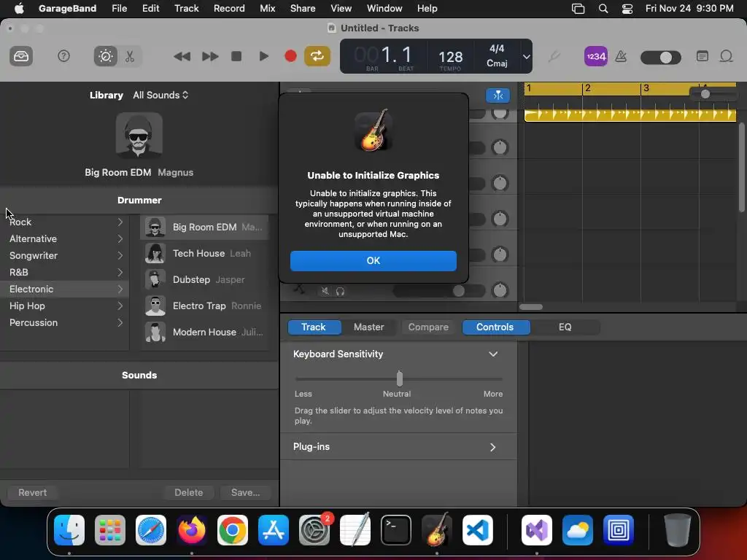The width and height of the screenshot is (747, 560).
Task: Click the Fast Forward transport button
Action: 209,57
